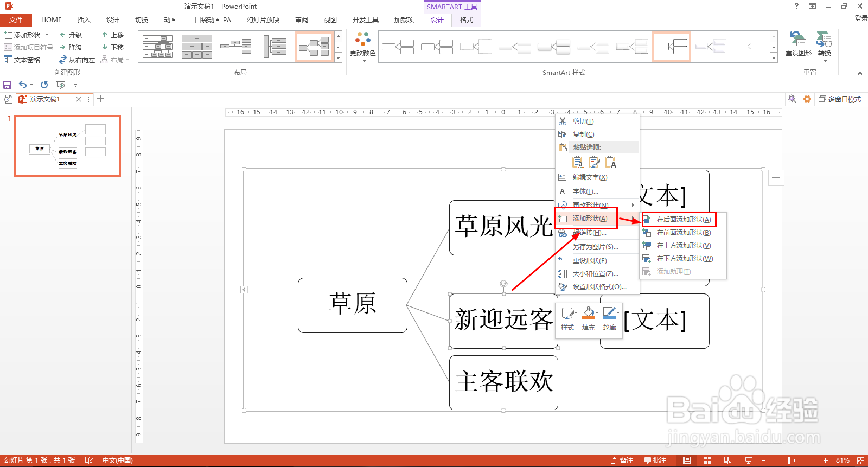Switch to the HOME ribbon tab
Screen dimensions: 868x467
pos(52,20)
